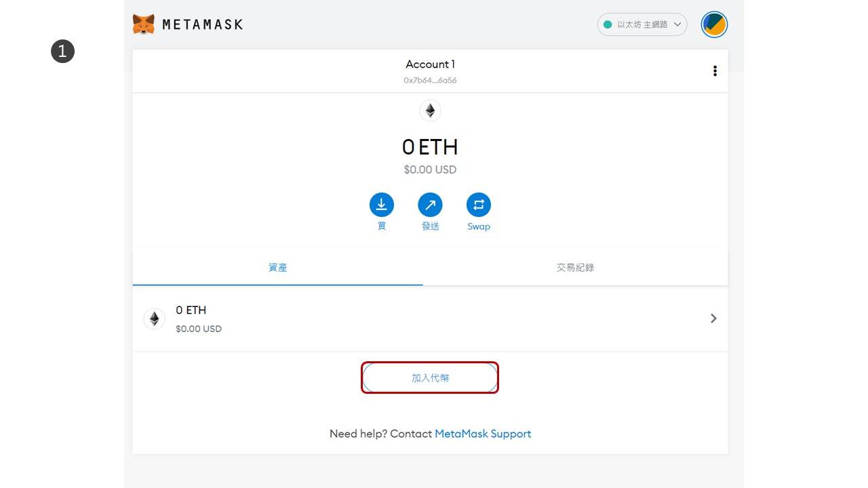The image size is (868, 488).
Task: Click the 0x7b64...6a56 address text
Action: [430, 80]
